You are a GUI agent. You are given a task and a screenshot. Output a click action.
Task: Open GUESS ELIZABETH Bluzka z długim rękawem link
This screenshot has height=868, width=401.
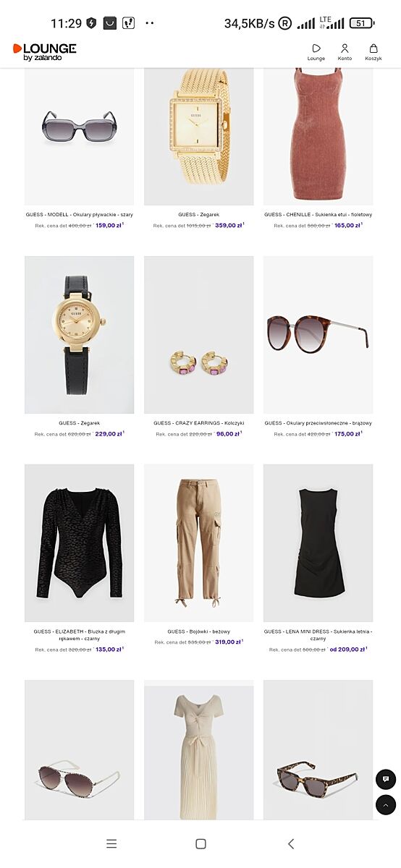(x=80, y=635)
